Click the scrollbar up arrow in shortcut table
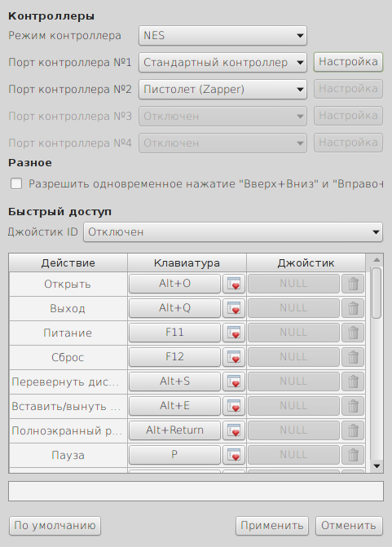The height and width of the screenshot is (547, 392). click(377, 259)
